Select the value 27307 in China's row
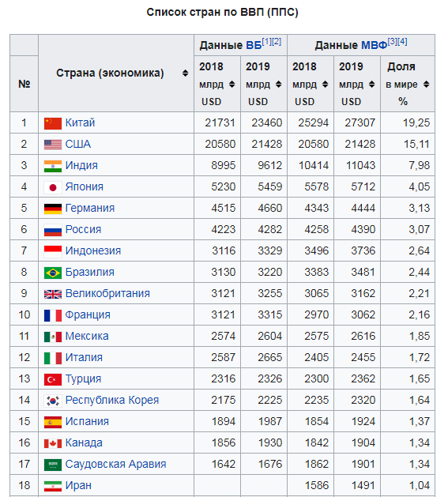 [x=360, y=122]
